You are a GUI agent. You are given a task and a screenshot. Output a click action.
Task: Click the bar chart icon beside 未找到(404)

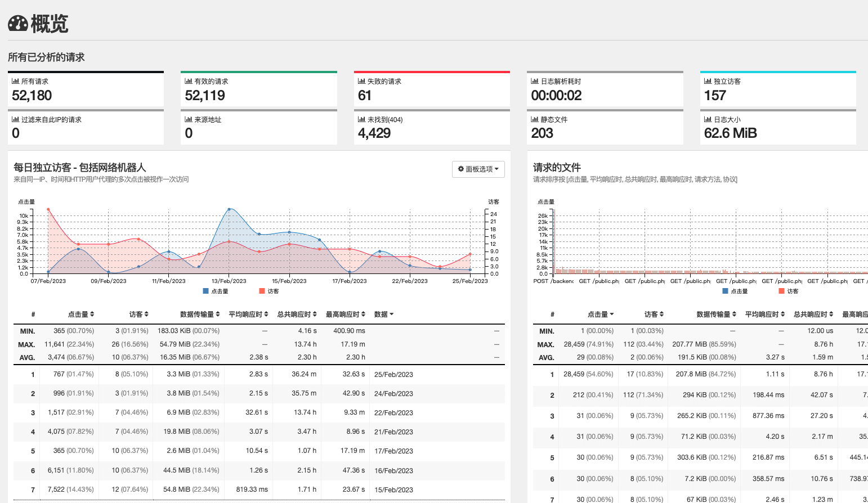[361, 119]
